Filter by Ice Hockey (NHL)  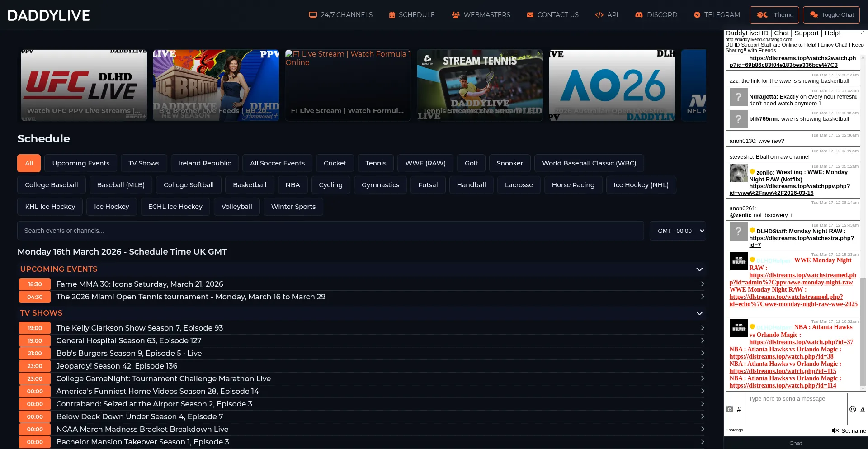pyautogui.click(x=641, y=185)
